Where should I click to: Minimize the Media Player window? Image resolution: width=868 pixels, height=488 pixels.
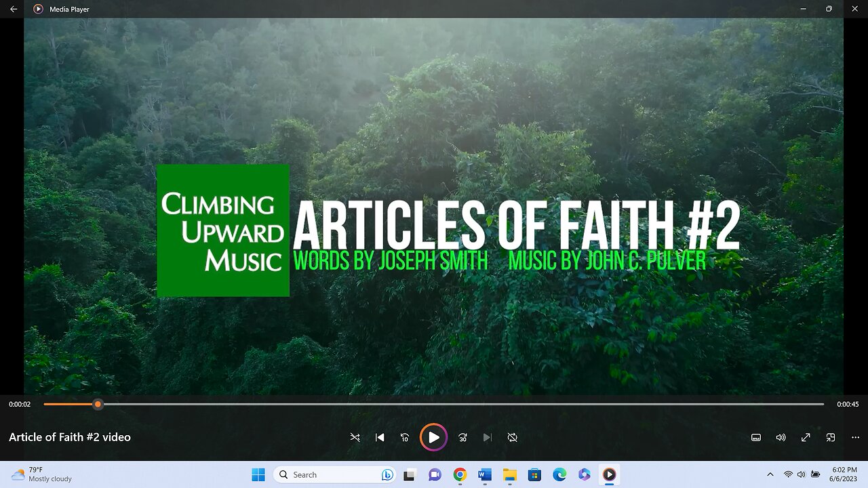point(803,9)
